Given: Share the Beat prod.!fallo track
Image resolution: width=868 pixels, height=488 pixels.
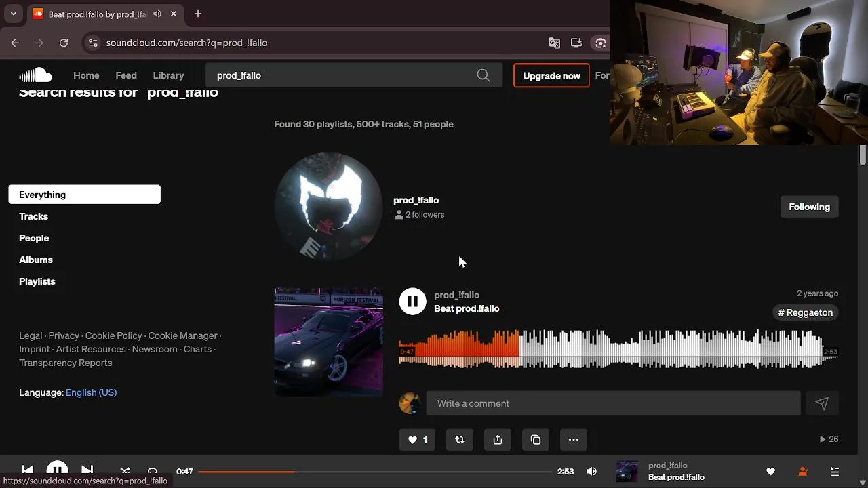Looking at the screenshot, I should click(498, 440).
